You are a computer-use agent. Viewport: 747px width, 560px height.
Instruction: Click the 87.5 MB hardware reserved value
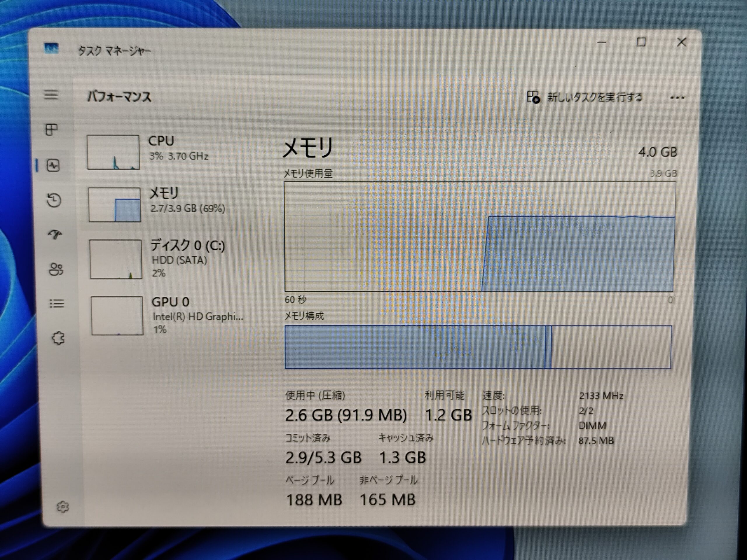click(x=596, y=440)
